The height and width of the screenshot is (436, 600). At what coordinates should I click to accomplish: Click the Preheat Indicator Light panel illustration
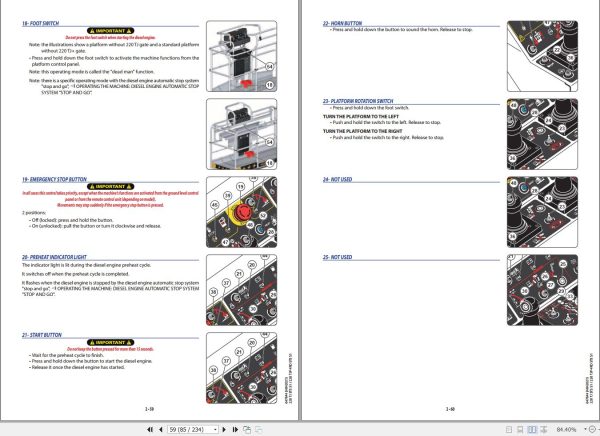[x=241, y=290]
